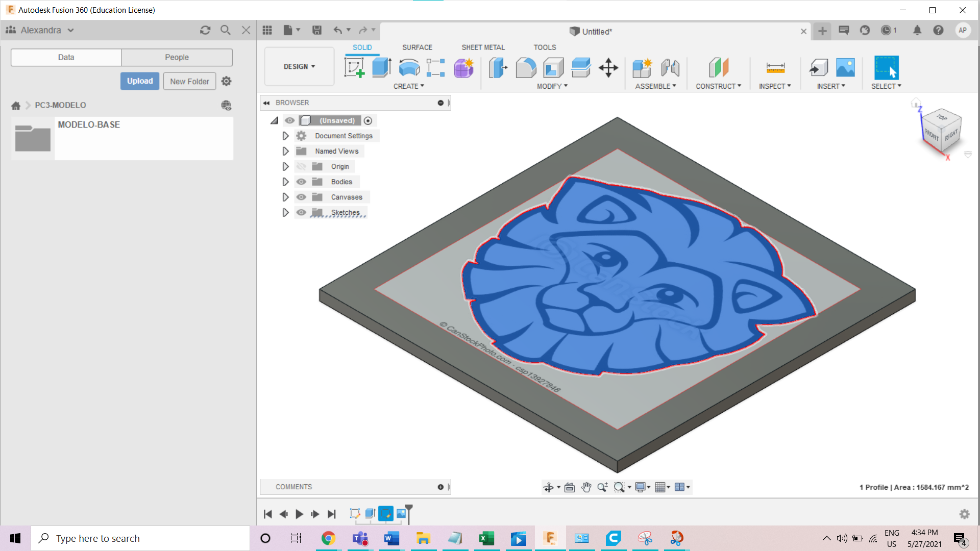Open Excel from the Windows taskbar
The width and height of the screenshot is (980, 551).
coord(486,538)
